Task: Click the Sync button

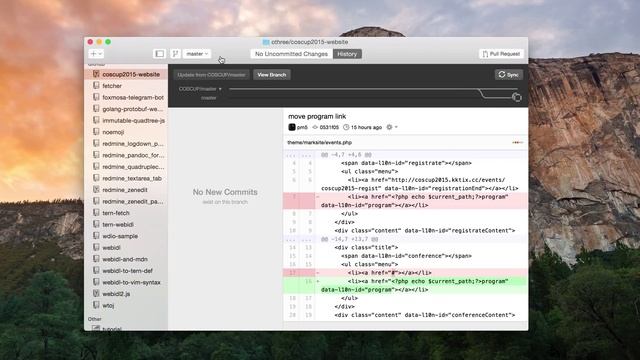Action: click(x=509, y=75)
